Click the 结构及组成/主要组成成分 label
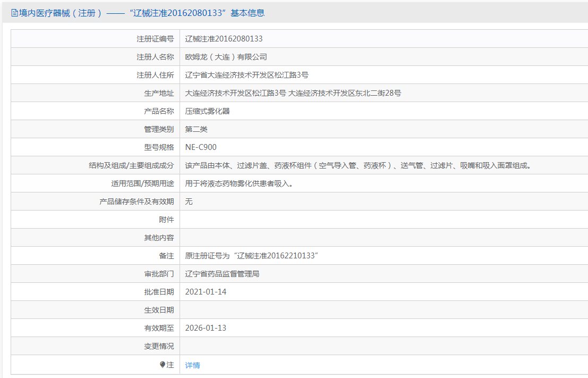The image size is (588, 378). tap(131, 165)
